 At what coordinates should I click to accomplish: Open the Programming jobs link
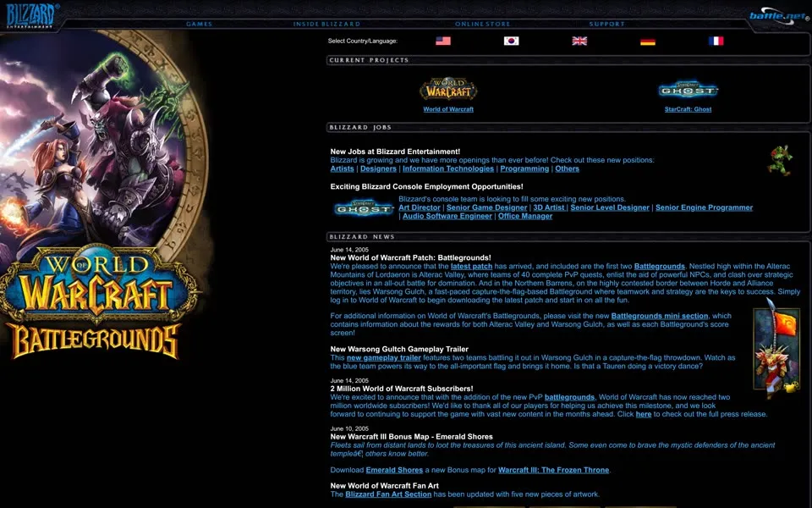point(524,169)
